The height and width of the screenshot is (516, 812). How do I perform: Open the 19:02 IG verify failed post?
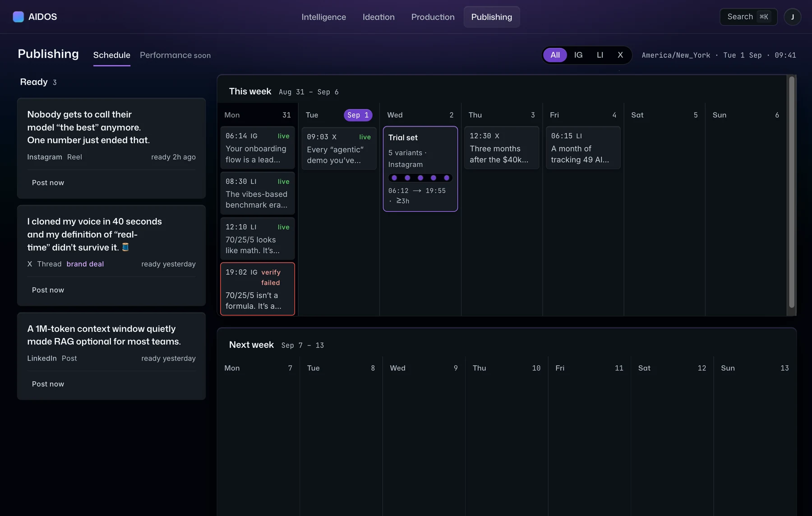(257, 289)
